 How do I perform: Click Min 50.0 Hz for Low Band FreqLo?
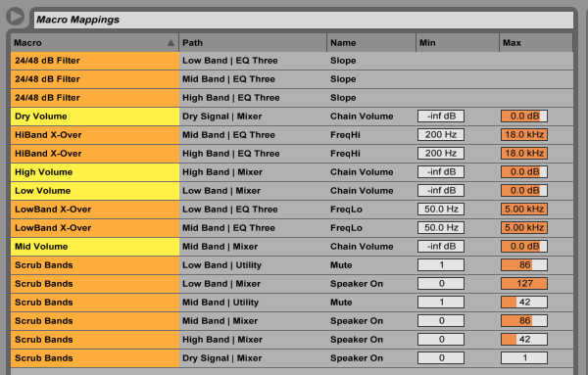441,210
